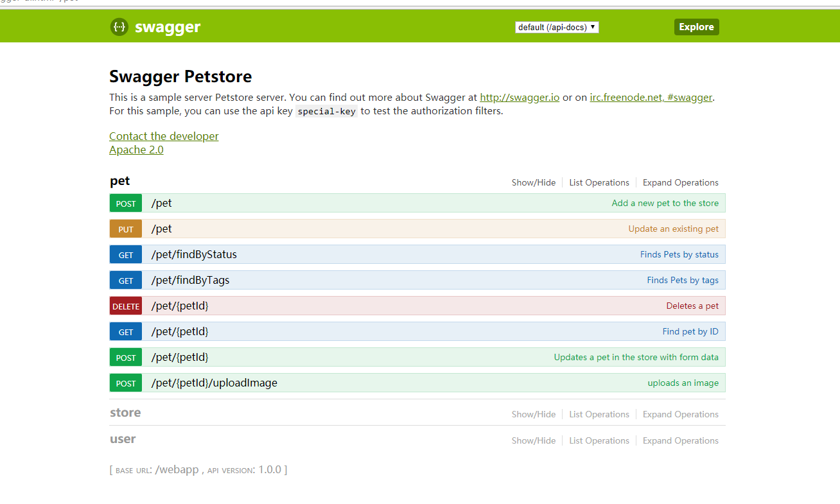The width and height of the screenshot is (840, 504).
Task: Click the API version 1.0.0 text
Action: pos(270,469)
